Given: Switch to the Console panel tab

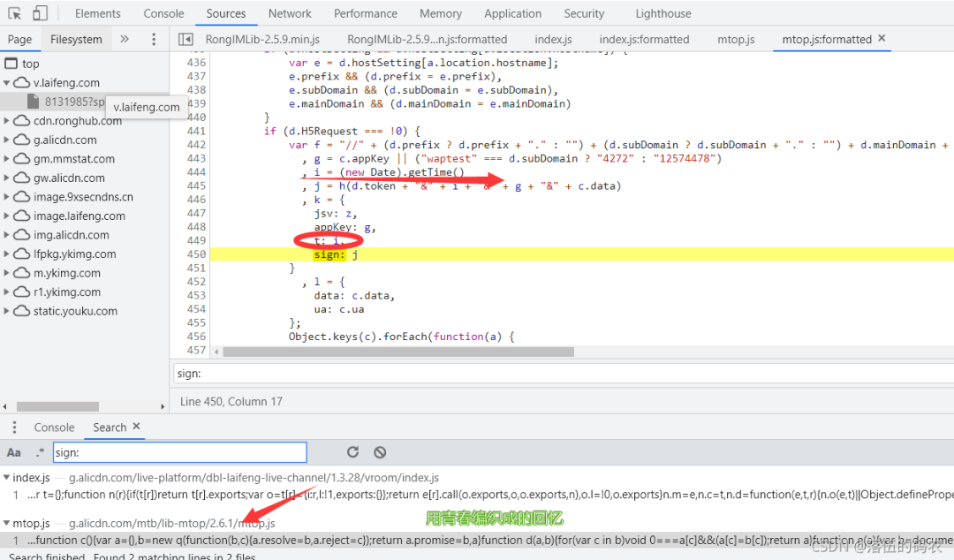Looking at the screenshot, I should (x=163, y=13).
